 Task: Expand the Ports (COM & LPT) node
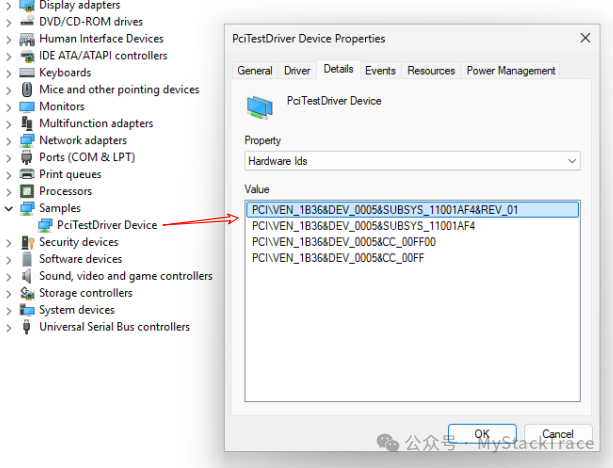9,158
